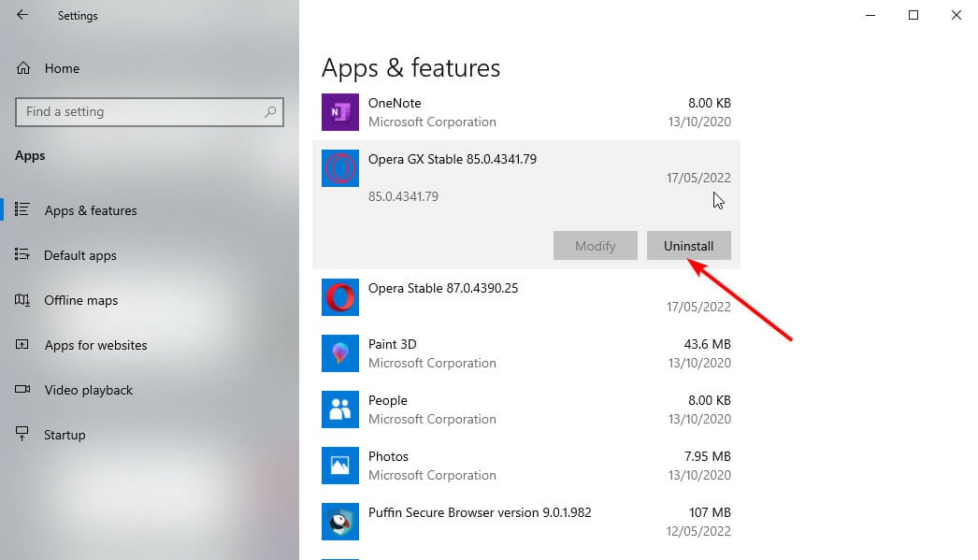Select the Default apps icon
The width and height of the screenshot is (978, 560).
pos(22,254)
